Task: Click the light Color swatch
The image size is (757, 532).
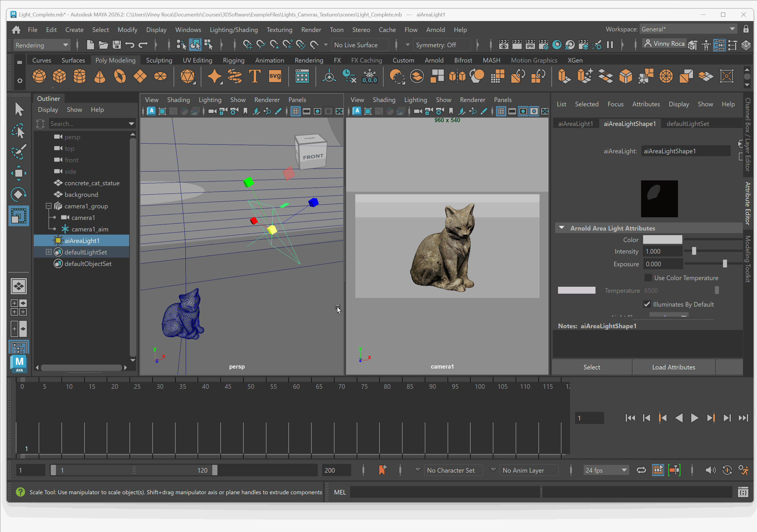Action: pyautogui.click(x=662, y=239)
